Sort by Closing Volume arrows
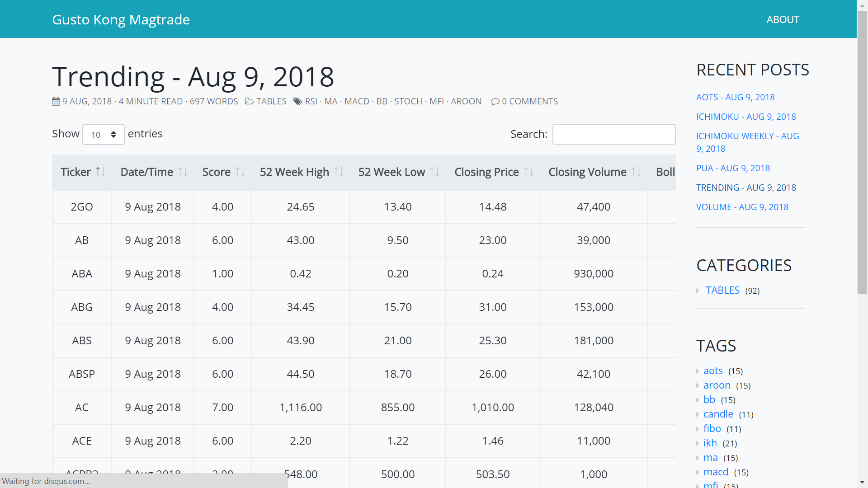868x488 pixels. tap(636, 172)
